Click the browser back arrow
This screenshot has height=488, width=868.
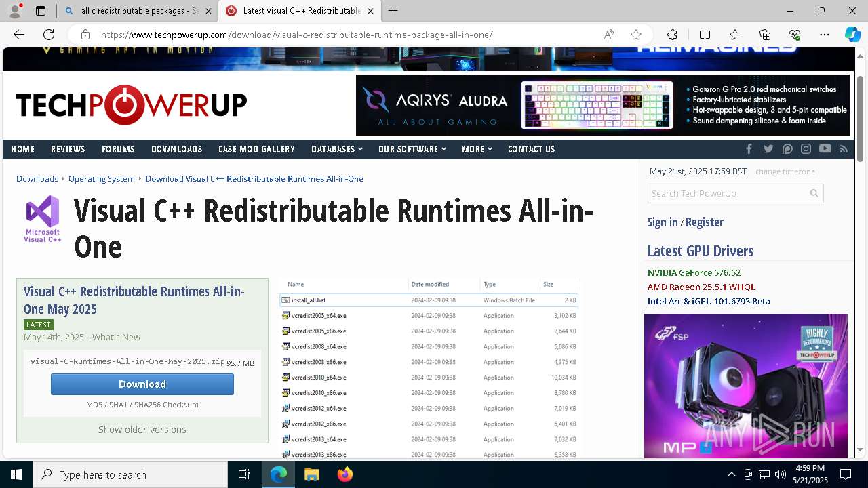coord(19,35)
